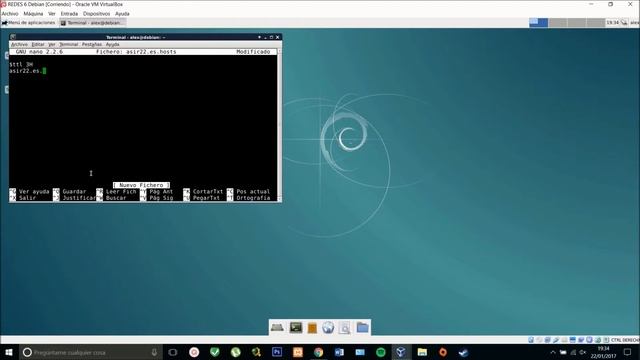Click 'Nuevo Fichero' message in nano
Viewport: 640px width, 360px height.
(x=141, y=185)
